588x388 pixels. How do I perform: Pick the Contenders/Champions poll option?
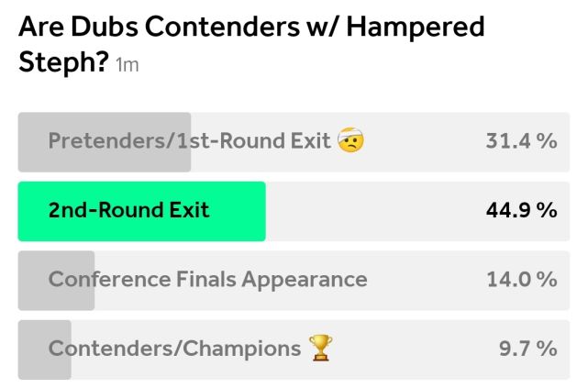point(174,349)
